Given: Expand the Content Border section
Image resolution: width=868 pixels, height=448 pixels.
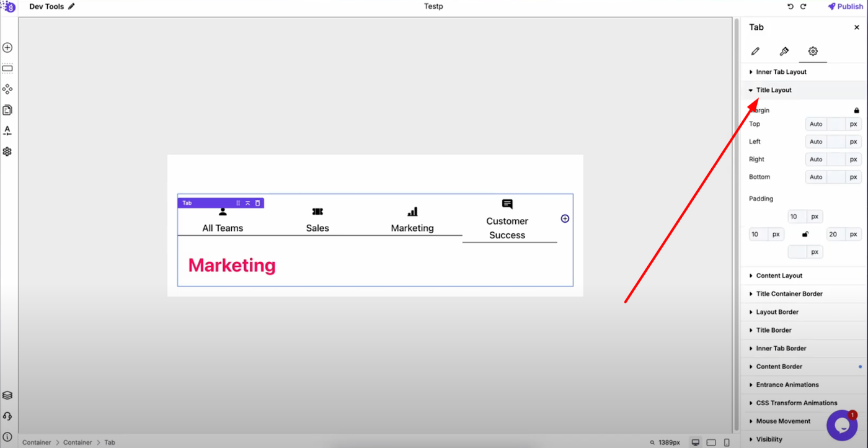Looking at the screenshot, I should pyautogui.click(x=804, y=367).
